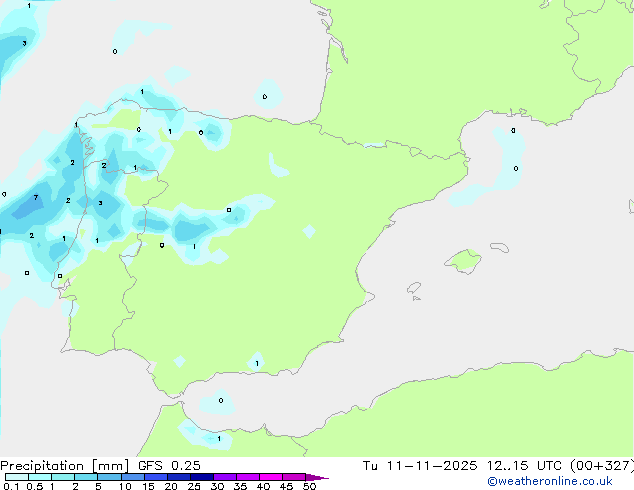Click the '0.5' legend scale label
Screen dimensions: 634x490
coord(34,486)
